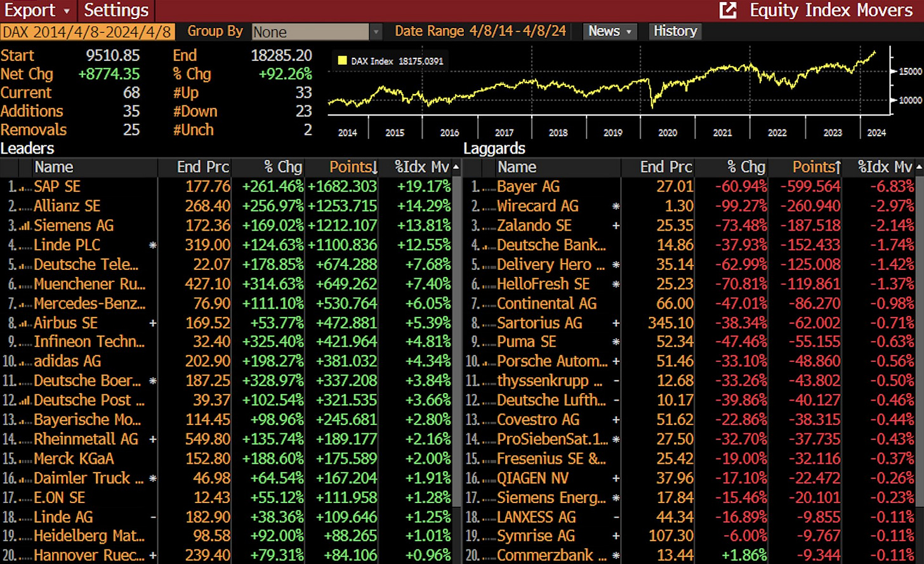The height and width of the screenshot is (564, 924).
Task: Click the asterisk marker next to Delivery Hero
Action: click(x=616, y=265)
